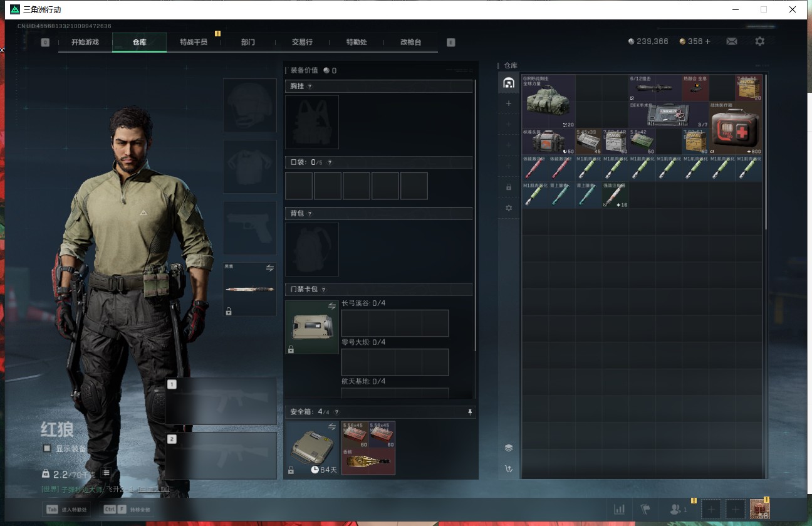Screen dimensions: 812x526
Task: Open the player avatar at bottom right
Action: pos(759,509)
